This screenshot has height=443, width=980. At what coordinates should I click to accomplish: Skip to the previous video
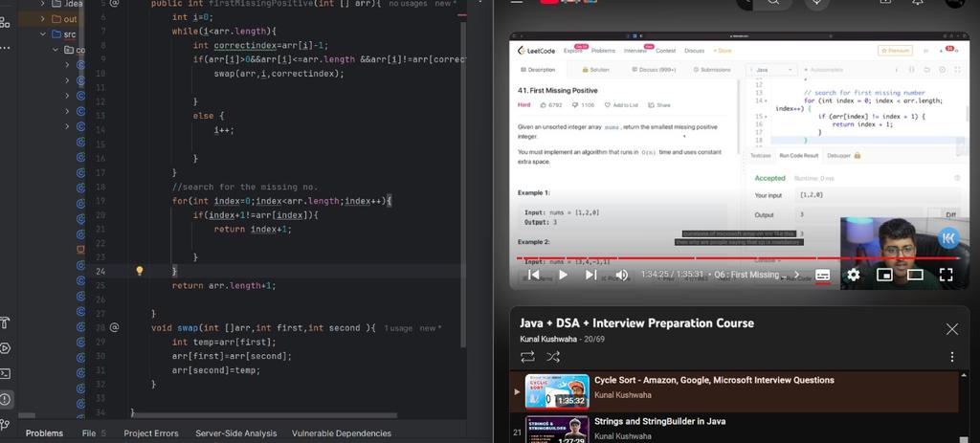click(x=532, y=275)
